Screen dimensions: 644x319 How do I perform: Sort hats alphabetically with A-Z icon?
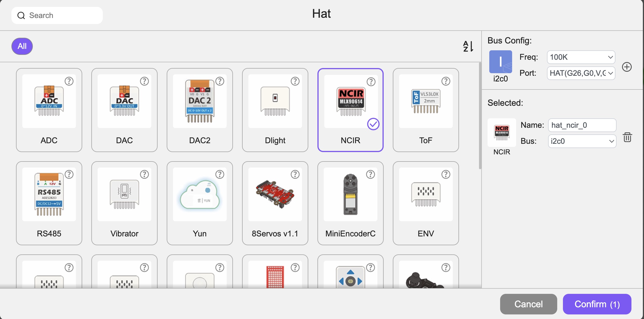point(468,46)
